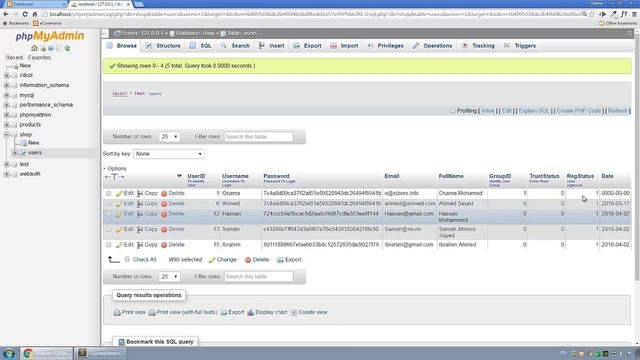Click the Copy icon in Samah row

[140, 229]
